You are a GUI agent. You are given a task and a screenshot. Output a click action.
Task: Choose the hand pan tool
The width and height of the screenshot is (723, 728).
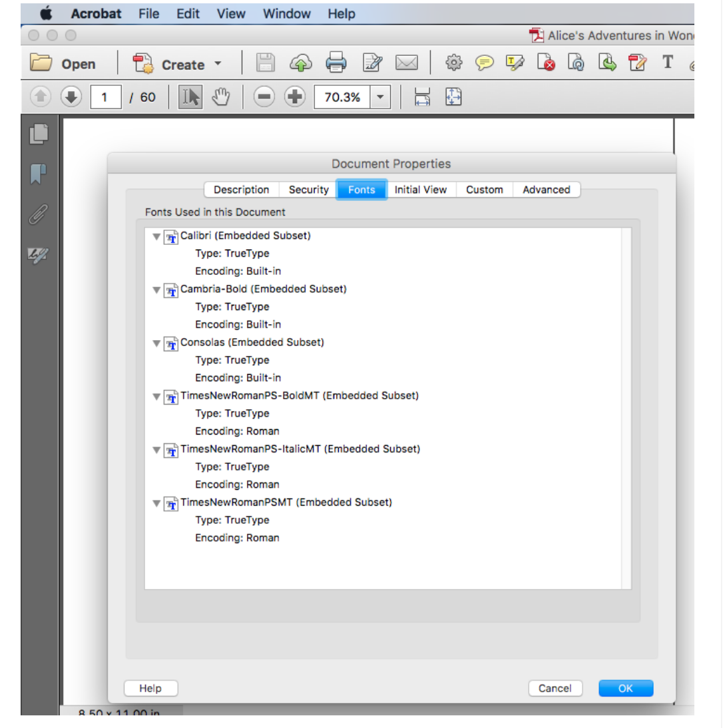click(220, 96)
